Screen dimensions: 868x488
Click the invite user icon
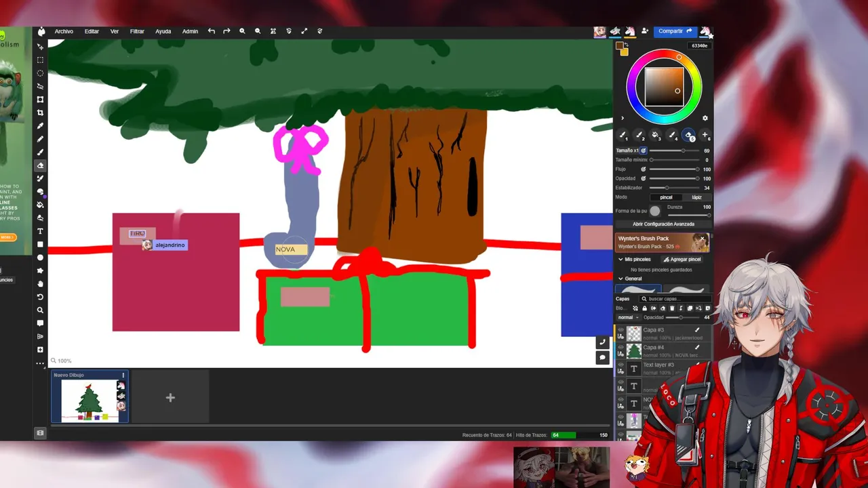pyautogui.click(x=645, y=31)
